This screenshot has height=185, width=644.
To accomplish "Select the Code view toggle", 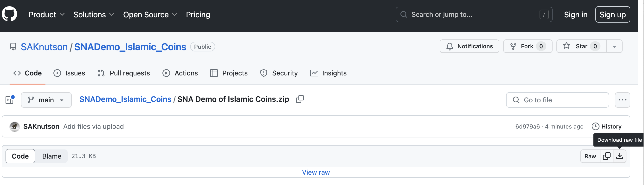I will click(20, 156).
